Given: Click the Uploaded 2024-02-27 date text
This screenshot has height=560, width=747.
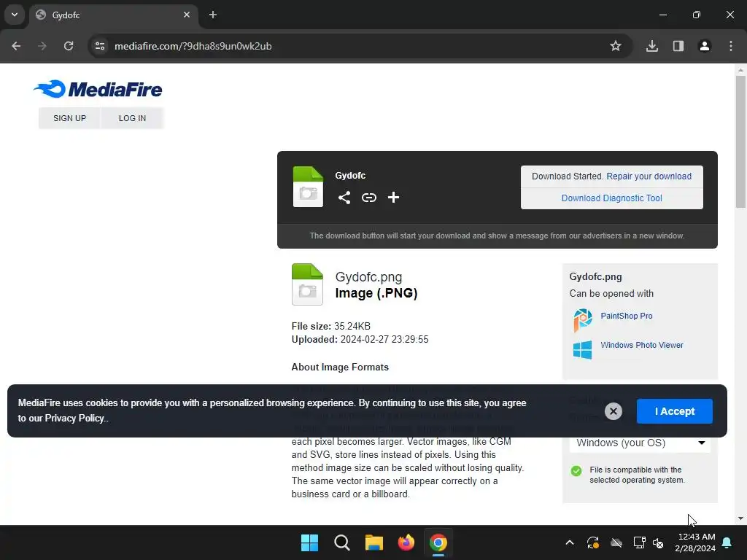Looking at the screenshot, I should click(360, 340).
